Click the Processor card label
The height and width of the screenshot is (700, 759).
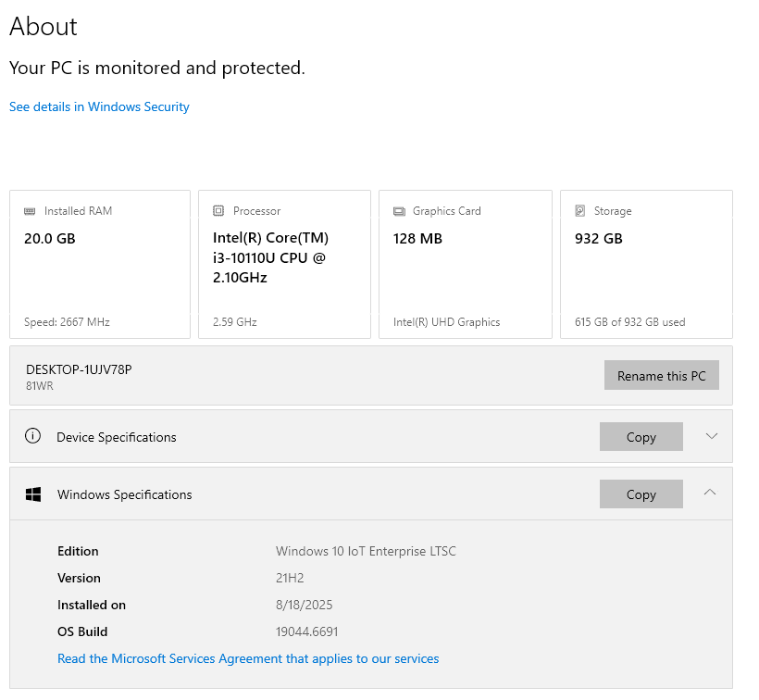click(256, 211)
